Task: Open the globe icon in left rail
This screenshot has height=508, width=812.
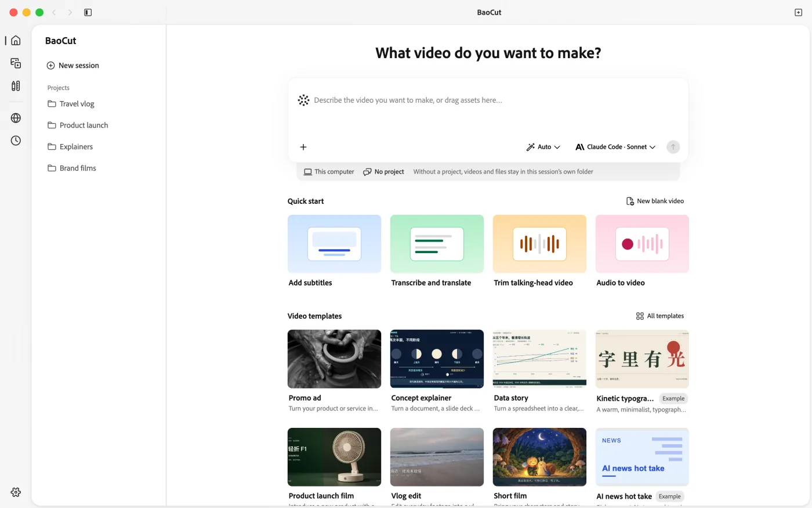Action: [x=16, y=118]
